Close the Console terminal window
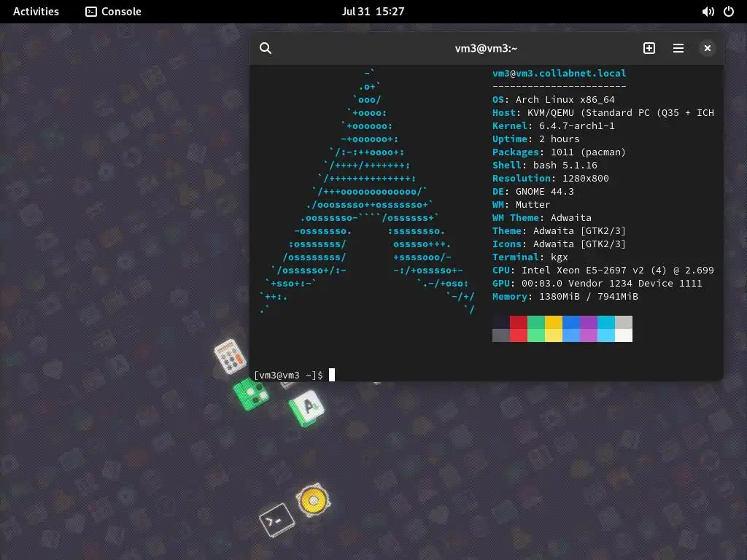Screen dimensions: 747x560 click(x=708, y=48)
